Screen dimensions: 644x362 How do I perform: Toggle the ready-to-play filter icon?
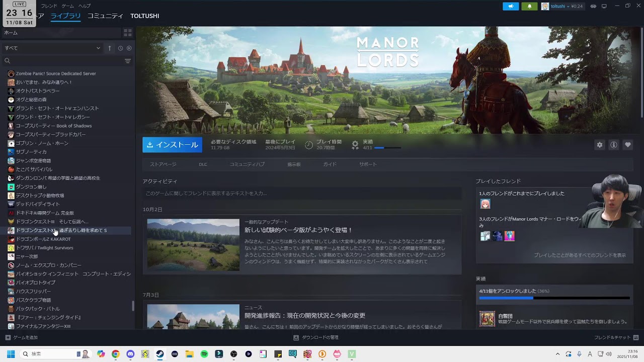point(129,48)
